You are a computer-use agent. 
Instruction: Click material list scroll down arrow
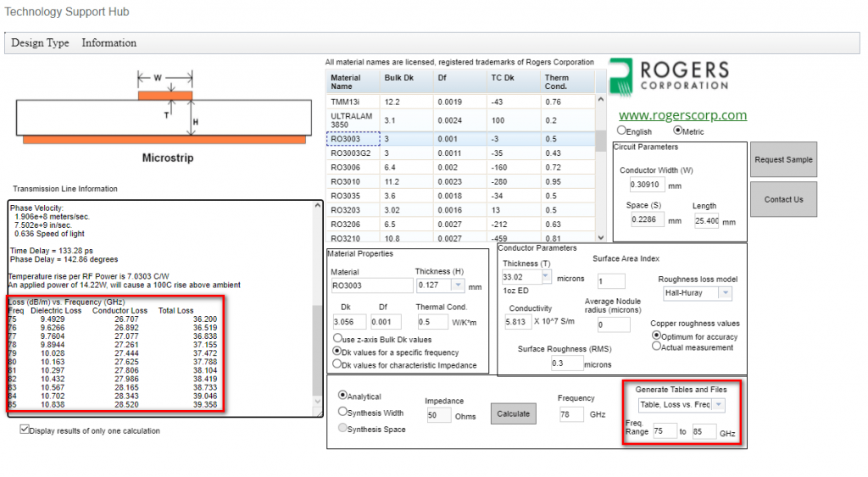601,237
